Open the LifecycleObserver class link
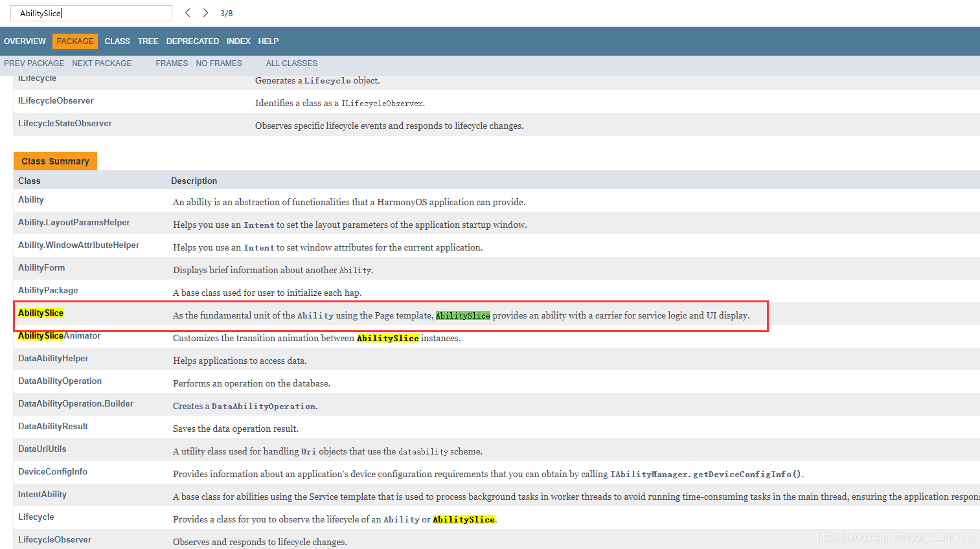The image size is (980, 549). (54, 540)
